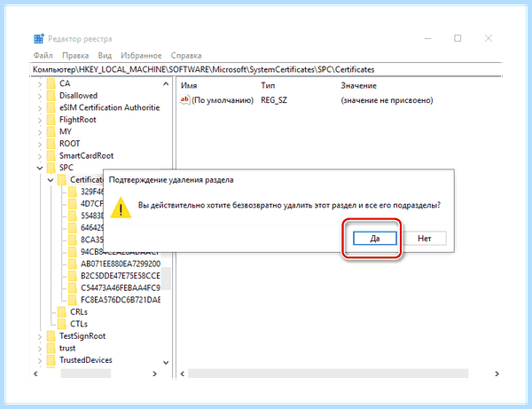
Task: Open the Справка menu
Action: [x=186, y=56]
